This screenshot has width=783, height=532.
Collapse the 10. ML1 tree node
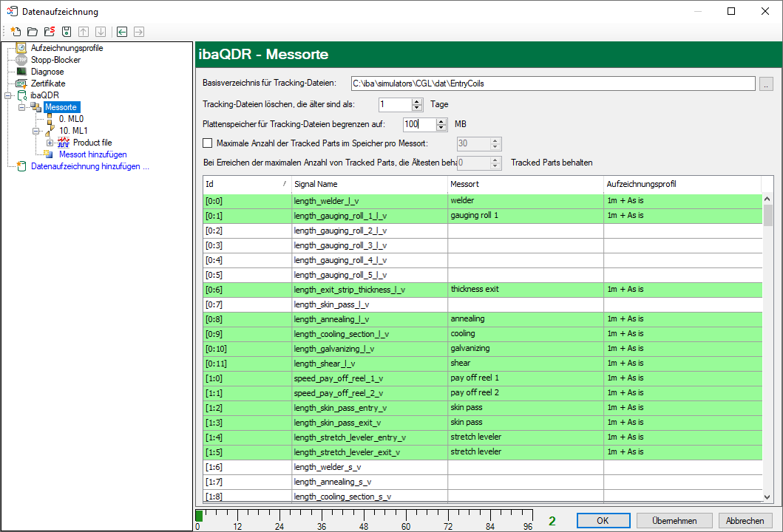[x=35, y=131]
